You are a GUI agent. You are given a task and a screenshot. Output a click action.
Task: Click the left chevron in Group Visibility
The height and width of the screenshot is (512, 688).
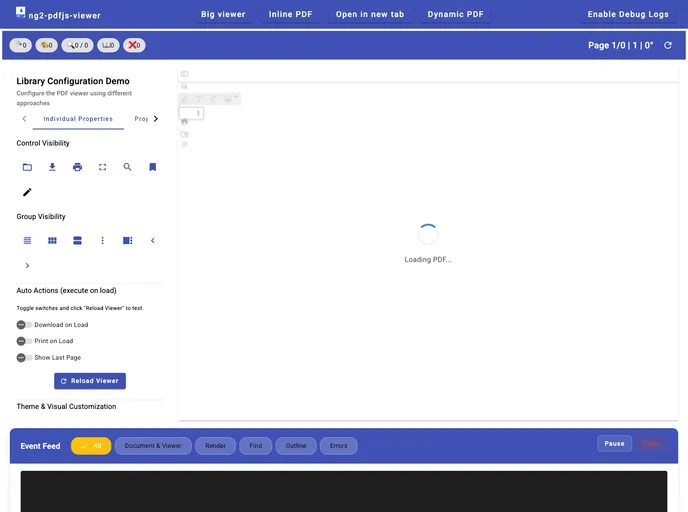pos(153,240)
